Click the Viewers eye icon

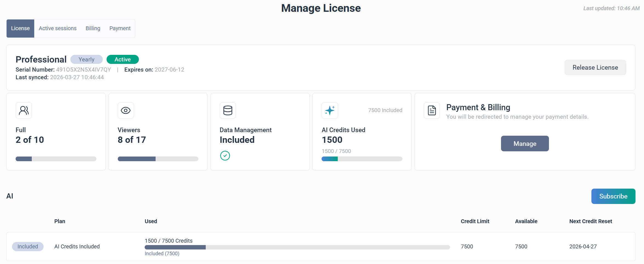click(x=126, y=110)
